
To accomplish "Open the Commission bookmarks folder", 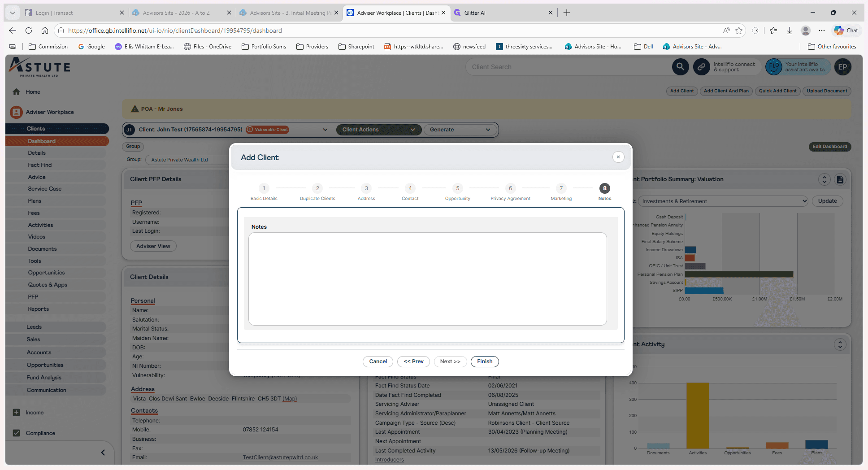I will click(x=48, y=47).
